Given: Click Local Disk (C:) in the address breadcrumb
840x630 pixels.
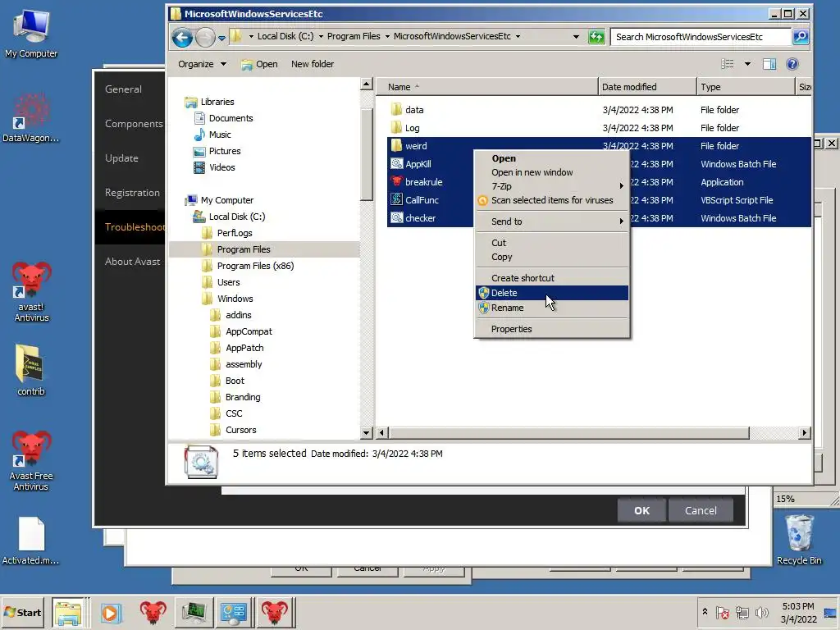Looking at the screenshot, I should (285, 36).
